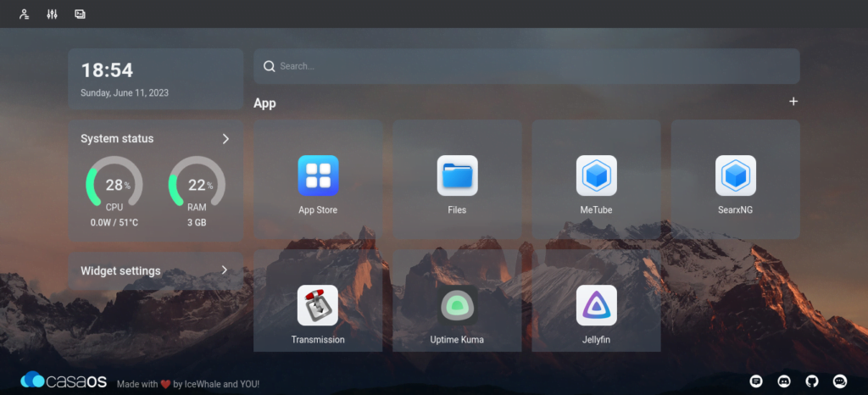Launch the Files app
Viewport: 868px width, 395px height.
pyautogui.click(x=457, y=176)
